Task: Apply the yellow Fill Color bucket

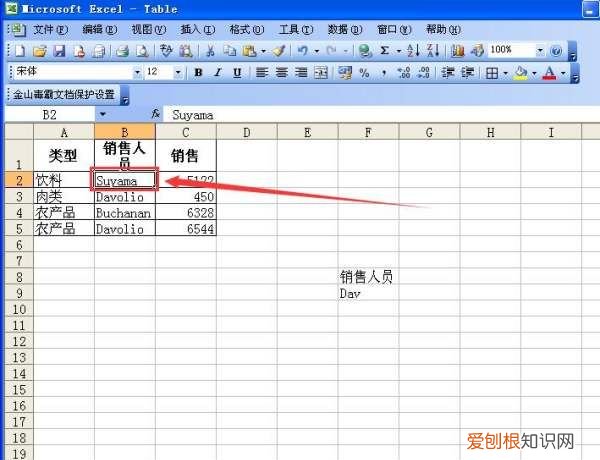Action: coord(521,72)
